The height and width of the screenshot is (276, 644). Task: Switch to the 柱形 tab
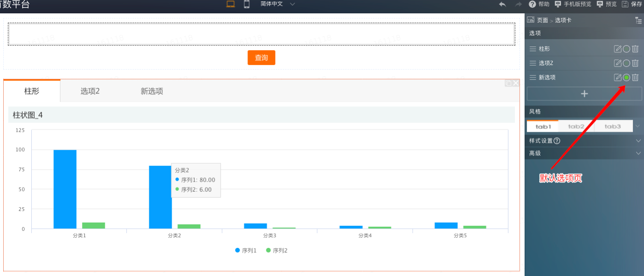(x=32, y=91)
